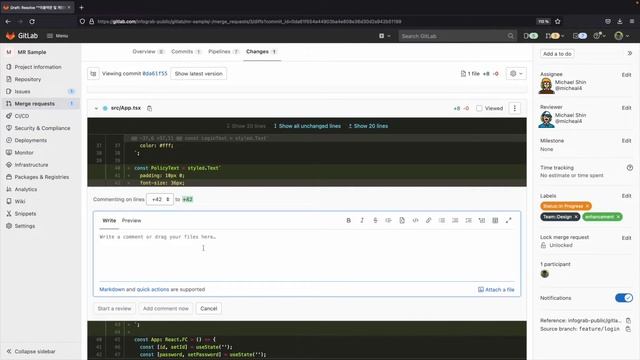The width and height of the screenshot is (640, 360).
Task: Open Merge requests in sidebar
Action: click(40, 104)
